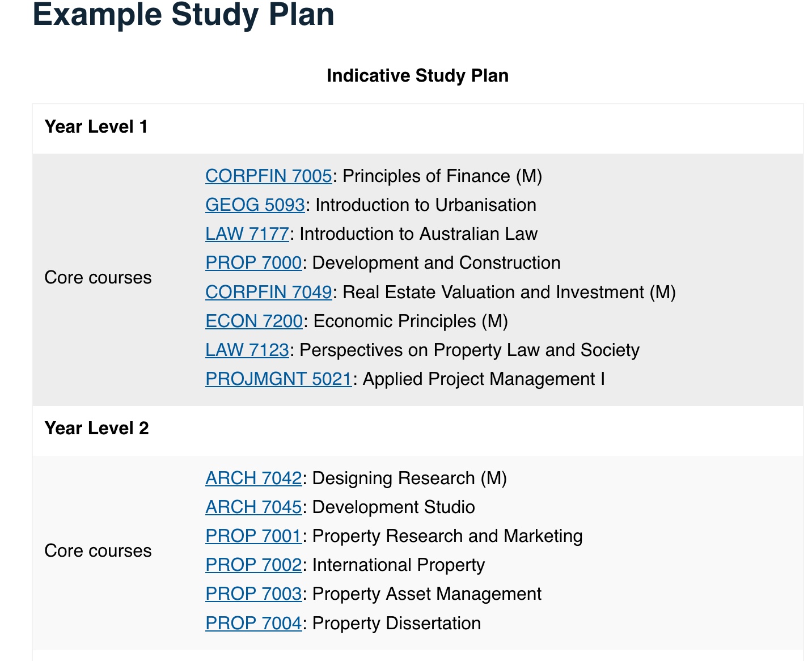Open the PROJMGNT 5021 link

(x=278, y=379)
